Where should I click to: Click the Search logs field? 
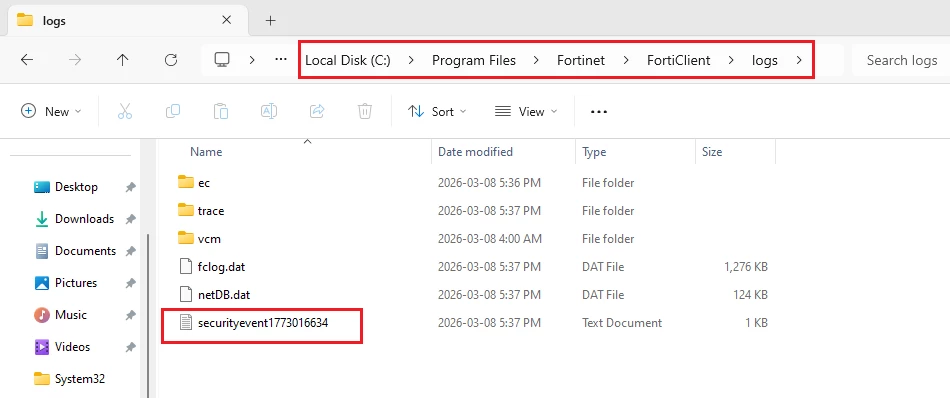click(x=901, y=60)
